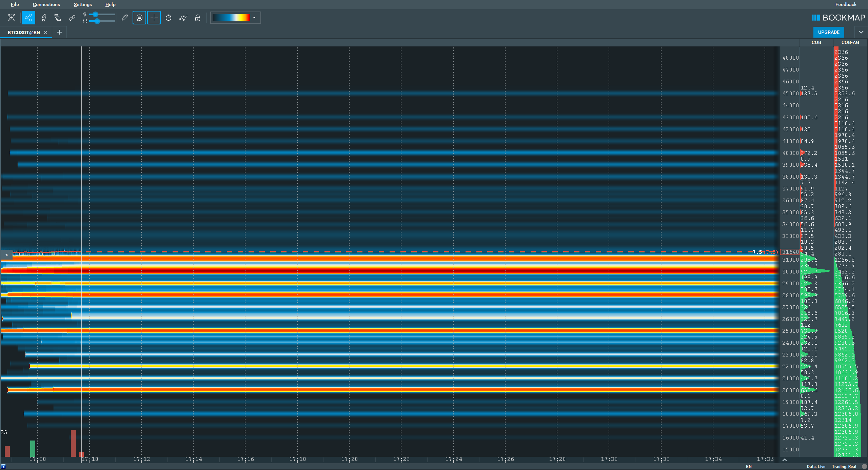Click the 45000 price axis label
This screenshot has width=868, height=470.
[790, 94]
